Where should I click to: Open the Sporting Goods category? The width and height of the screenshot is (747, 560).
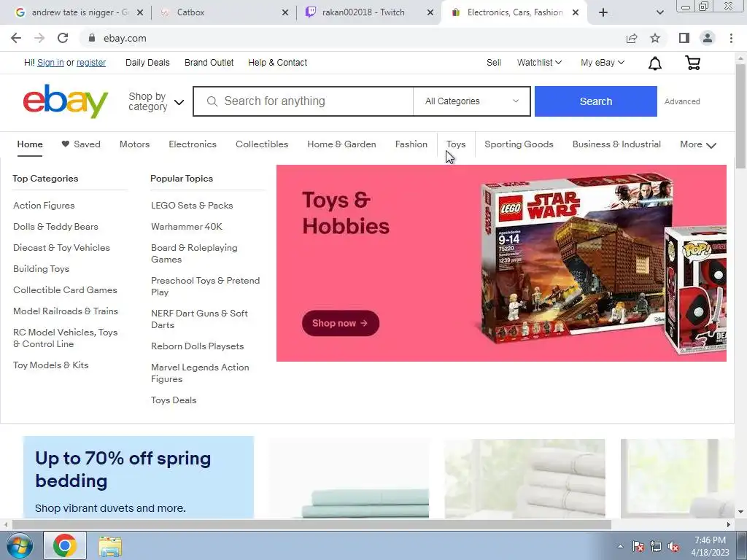click(519, 144)
